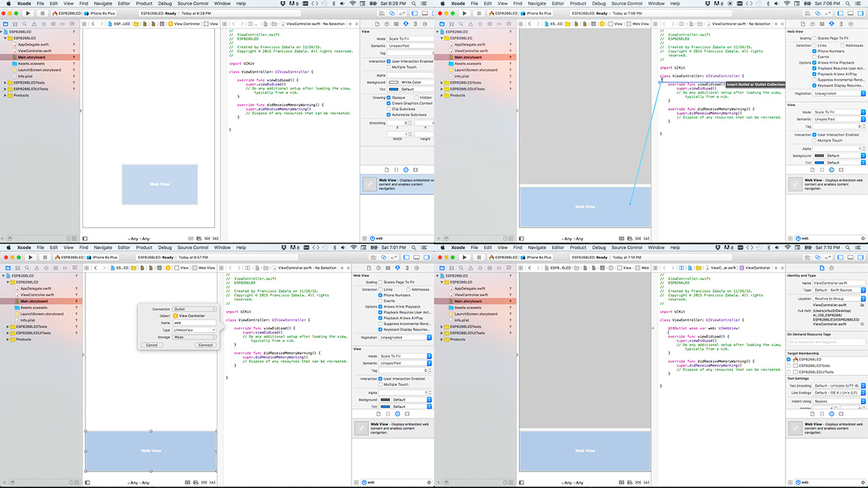Enable the Hidden checkbox in Drawing options
Screen dimensions: 868x488
click(x=417, y=98)
